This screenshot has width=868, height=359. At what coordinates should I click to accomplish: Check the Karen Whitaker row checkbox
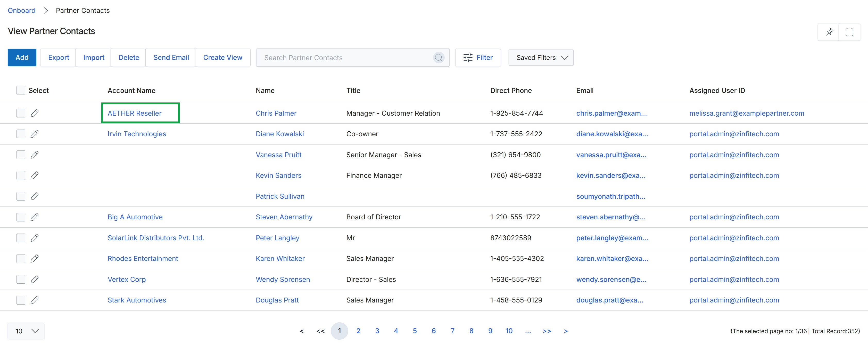(x=21, y=258)
